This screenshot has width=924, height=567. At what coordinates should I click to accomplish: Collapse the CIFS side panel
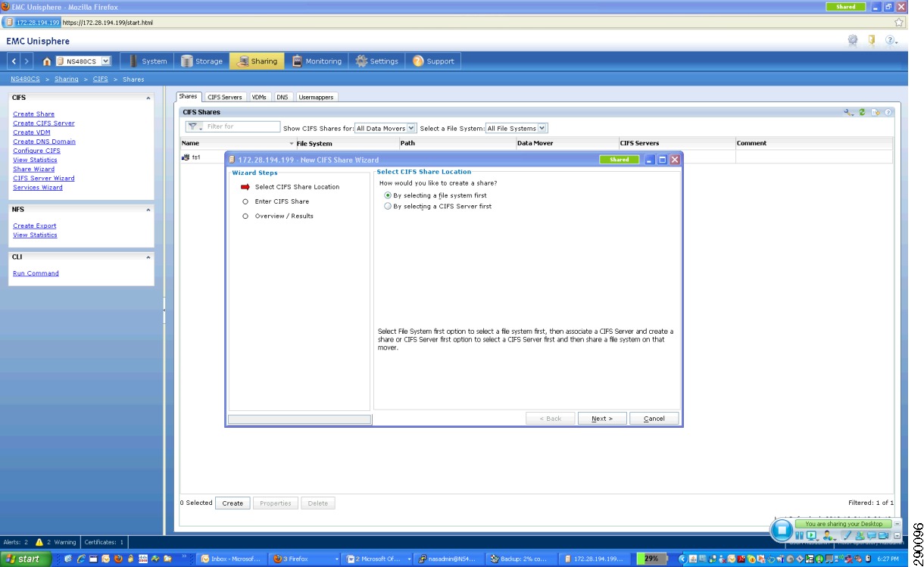click(x=148, y=98)
